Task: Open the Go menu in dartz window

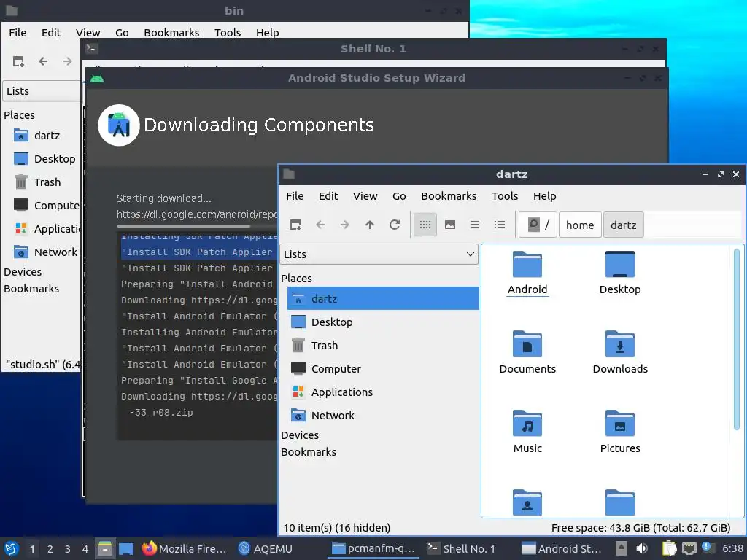Action: pos(399,196)
